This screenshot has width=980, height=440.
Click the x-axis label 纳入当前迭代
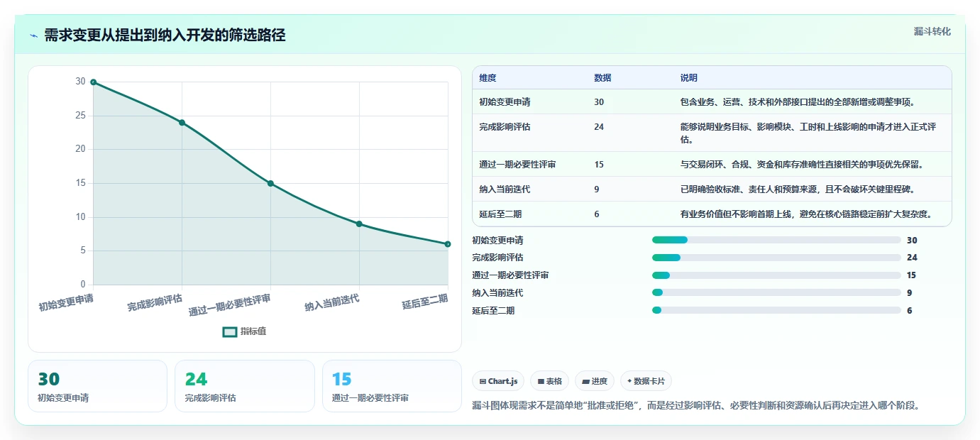click(x=332, y=303)
